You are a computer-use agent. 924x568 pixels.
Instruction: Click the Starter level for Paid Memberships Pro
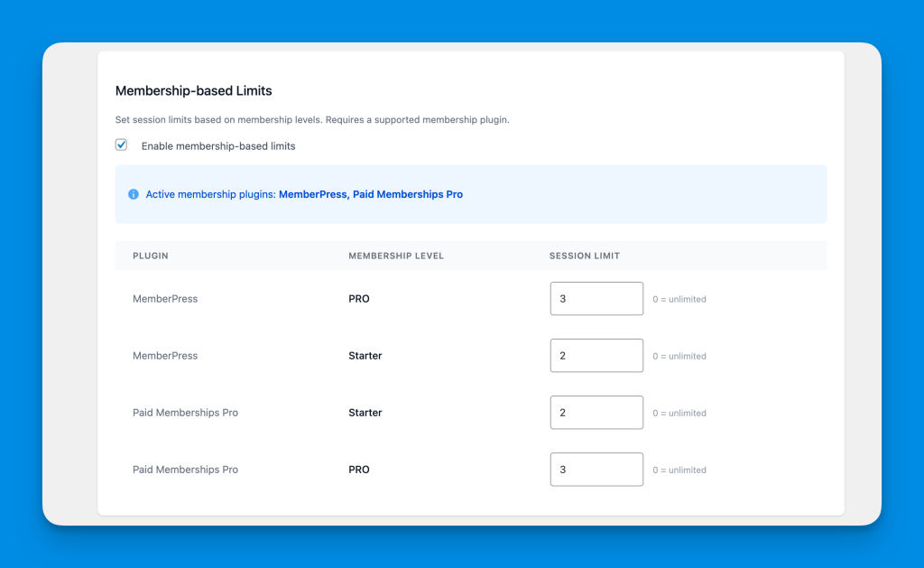365,413
